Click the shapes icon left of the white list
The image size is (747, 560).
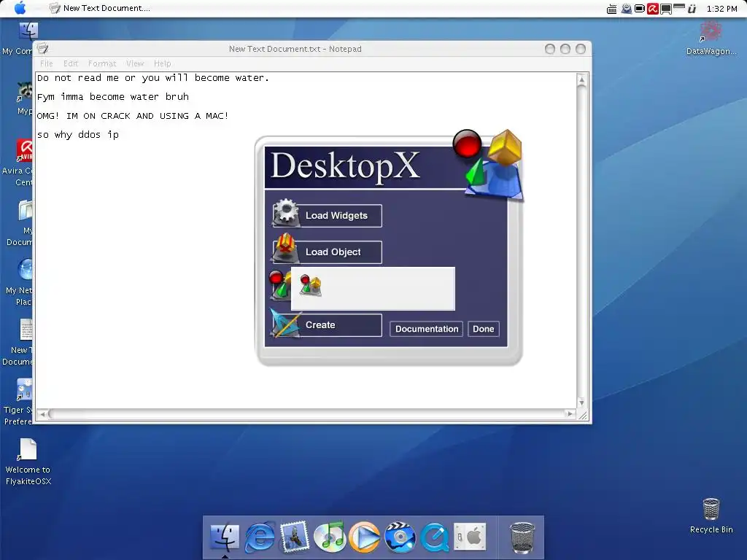pyautogui.click(x=280, y=285)
